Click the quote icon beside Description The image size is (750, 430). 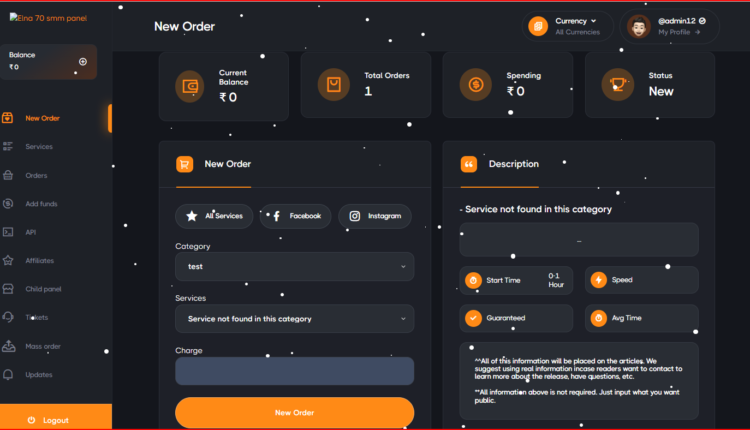click(468, 164)
